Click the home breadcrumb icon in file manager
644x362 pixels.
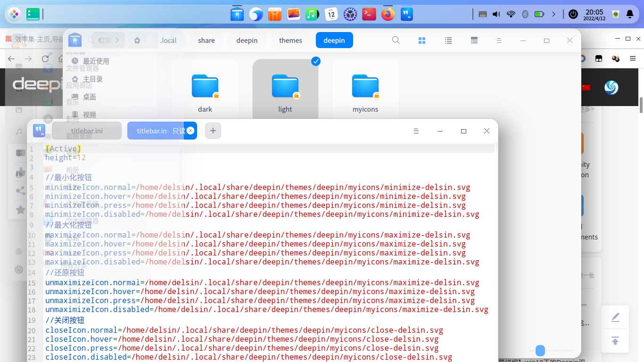point(137,41)
